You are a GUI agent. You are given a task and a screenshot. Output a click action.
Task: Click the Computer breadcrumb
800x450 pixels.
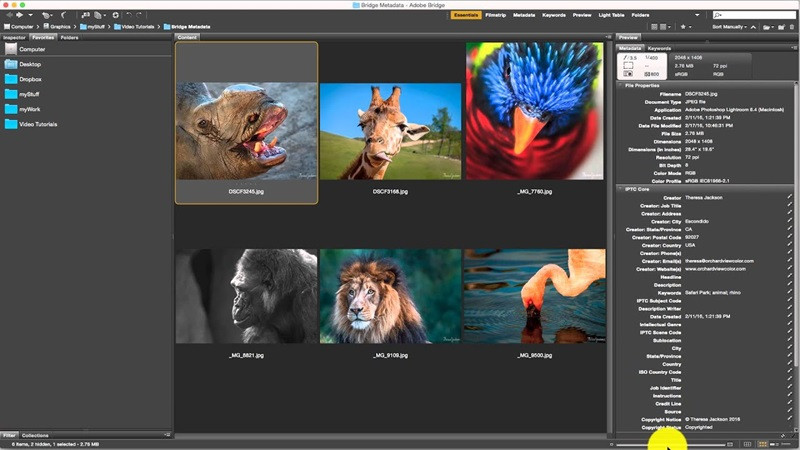pos(18,27)
